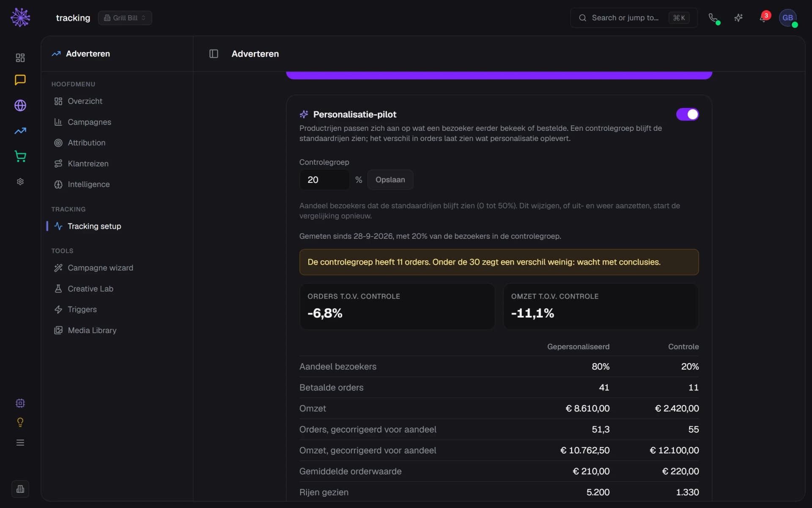Click the Adverteren sidebar header
This screenshot has width=812, height=508.
click(81, 54)
